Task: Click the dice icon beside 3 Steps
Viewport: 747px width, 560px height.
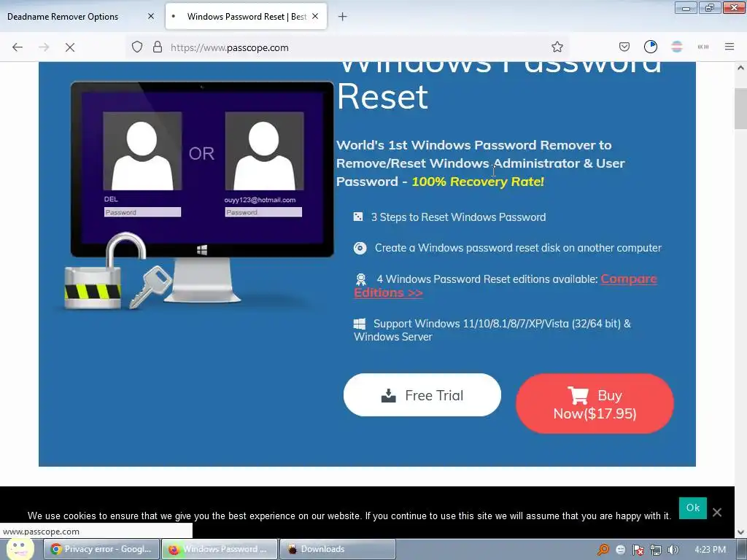Action: pos(357,217)
